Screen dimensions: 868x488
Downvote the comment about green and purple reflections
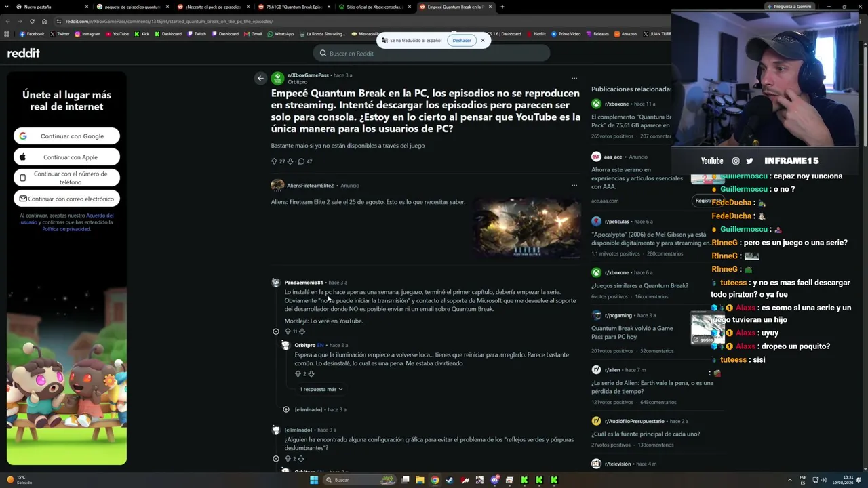tap(301, 459)
